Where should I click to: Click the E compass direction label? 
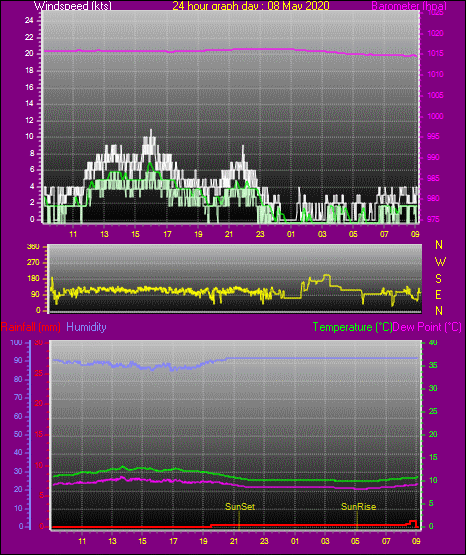[438, 294]
